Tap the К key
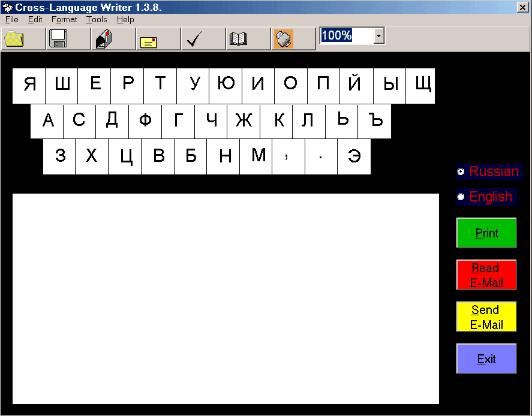Screen dimensions: 532x416 (x=276, y=121)
